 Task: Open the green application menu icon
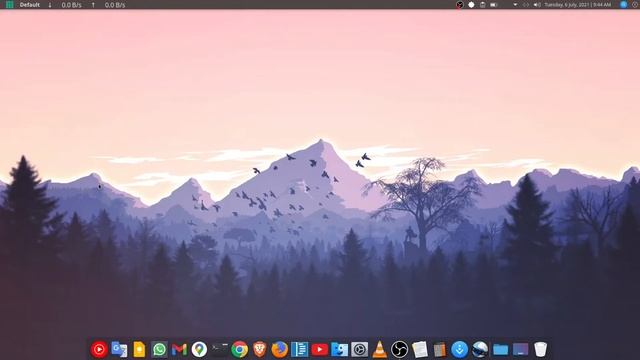tap(9, 4)
